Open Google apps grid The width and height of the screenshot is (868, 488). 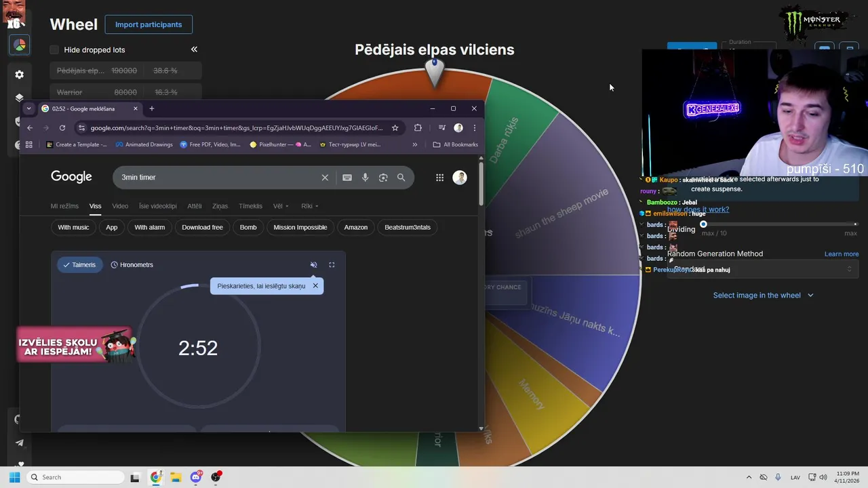pyautogui.click(x=439, y=178)
